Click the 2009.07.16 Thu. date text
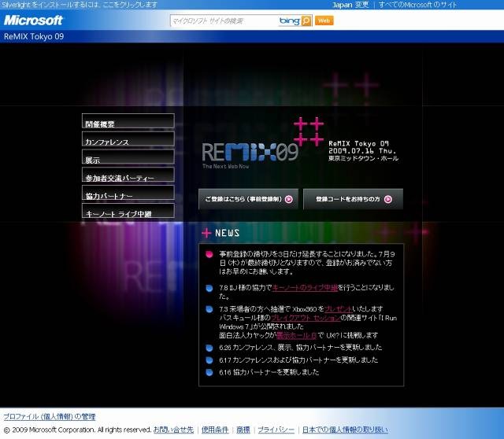This screenshot has height=439, width=504. 362,150
